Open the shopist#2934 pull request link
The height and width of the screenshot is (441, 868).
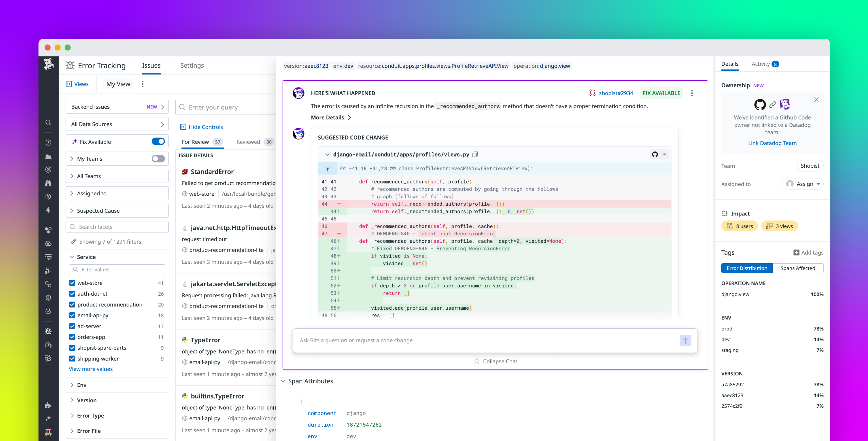pos(616,93)
